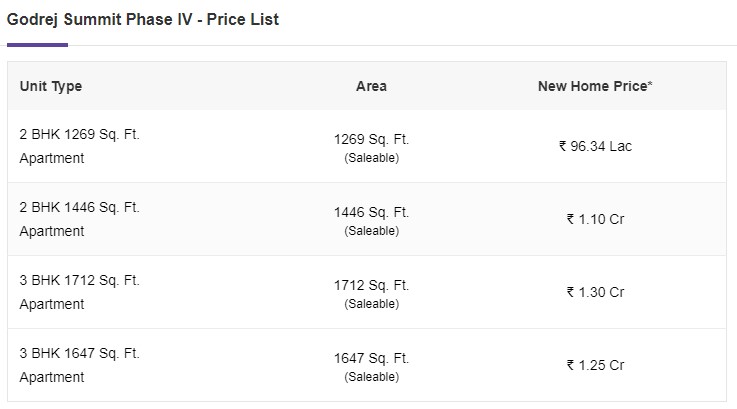The width and height of the screenshot is (737, 409).
Task: Select the ₹ 1.25 Cr price
Action: (595, 365)
